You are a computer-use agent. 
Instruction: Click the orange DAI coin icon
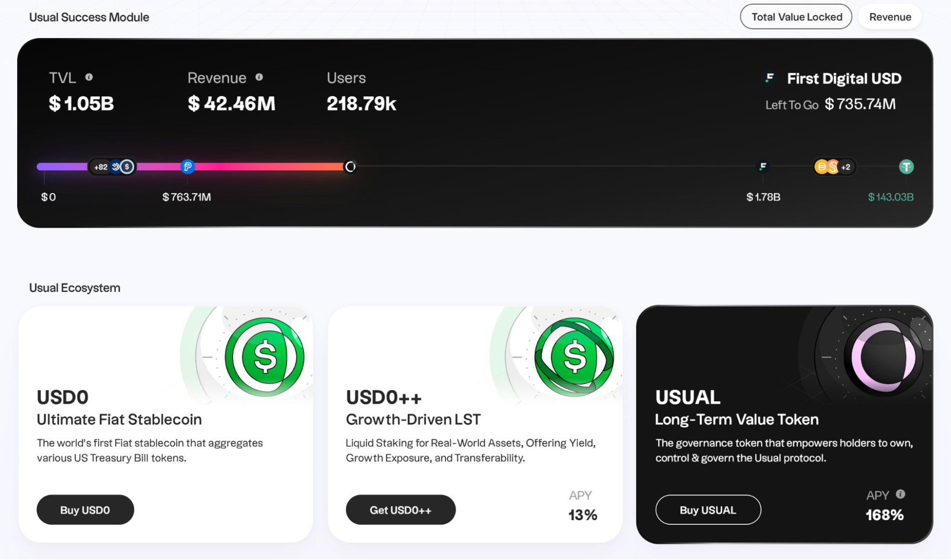822,167
